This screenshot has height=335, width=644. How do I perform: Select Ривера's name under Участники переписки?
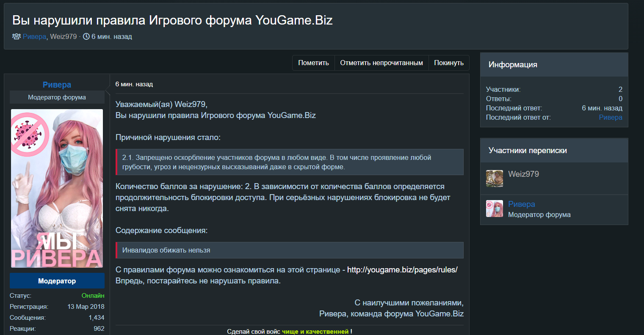point(521,204)
